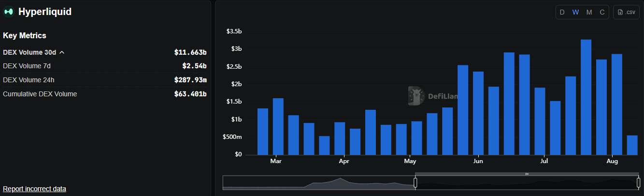
Task: Click the right range slider handle
Action: [638, 182]
